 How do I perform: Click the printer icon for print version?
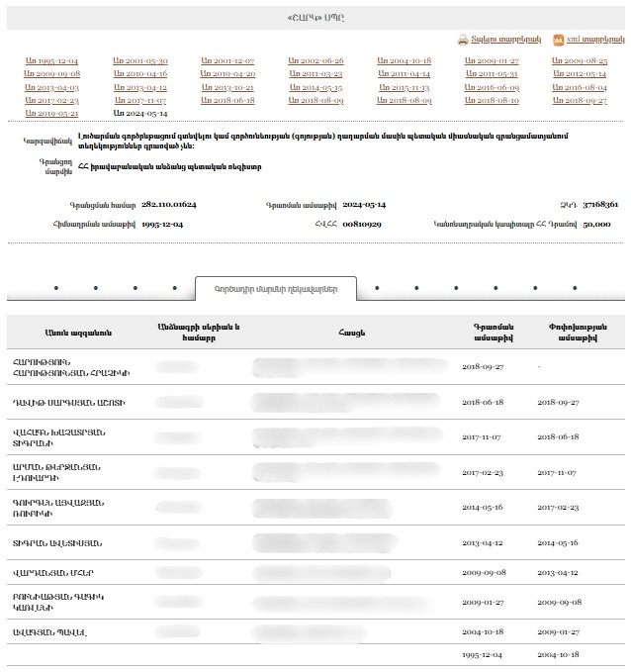[462, 41]
